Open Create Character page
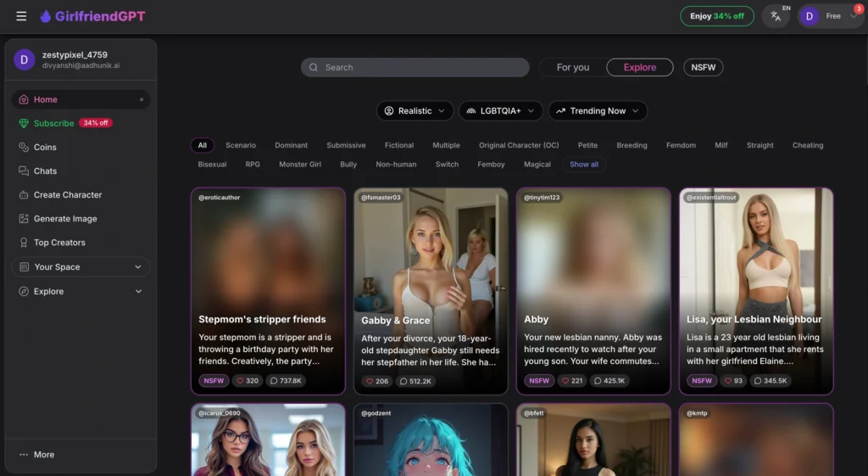Viewport: 868px width, 476px height. [81, 194]
